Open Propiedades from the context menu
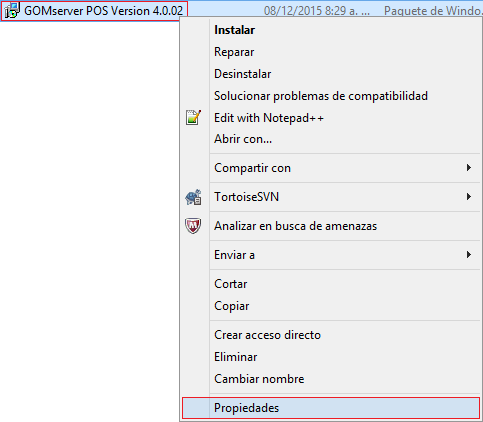 (331, 408)
